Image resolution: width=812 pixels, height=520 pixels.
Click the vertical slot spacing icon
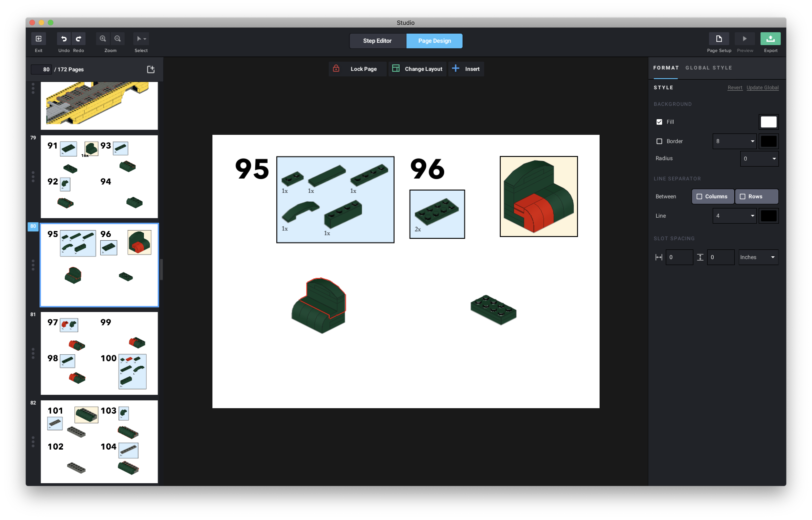click(700, 257)
